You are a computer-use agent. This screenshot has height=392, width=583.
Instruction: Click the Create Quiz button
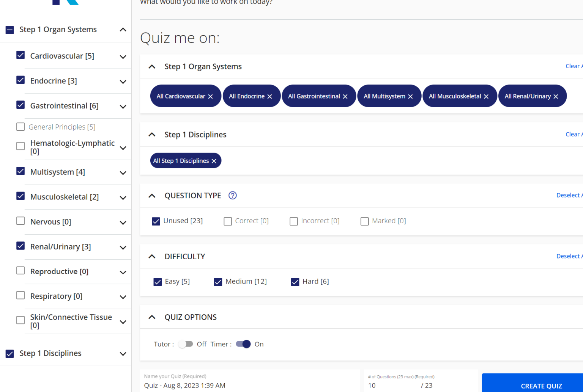pos(541,385)
